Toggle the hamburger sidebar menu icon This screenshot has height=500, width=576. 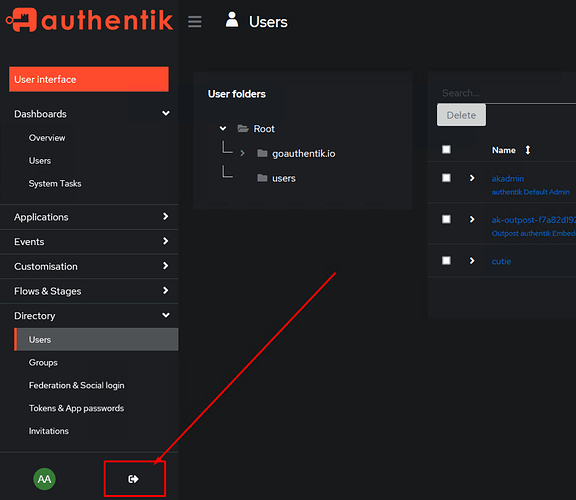(195, 21)
